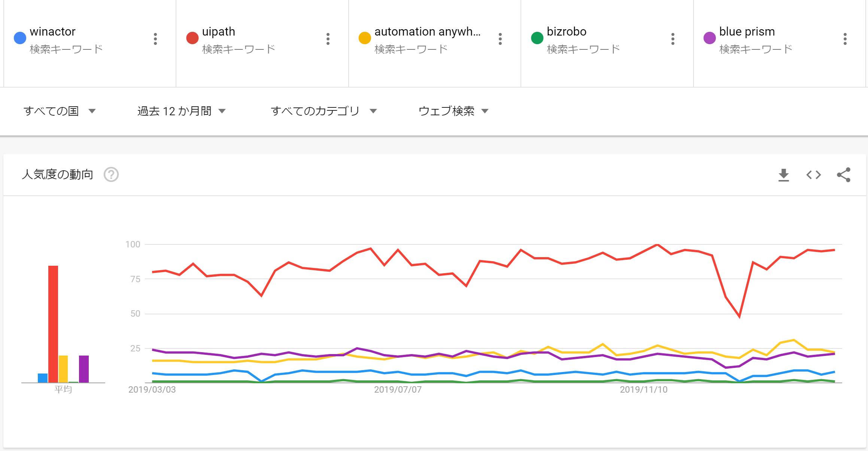Click the blue winactor color dot
Image resolution: width=868 pixels, height=451 pixels.
(x=20, y=38)
